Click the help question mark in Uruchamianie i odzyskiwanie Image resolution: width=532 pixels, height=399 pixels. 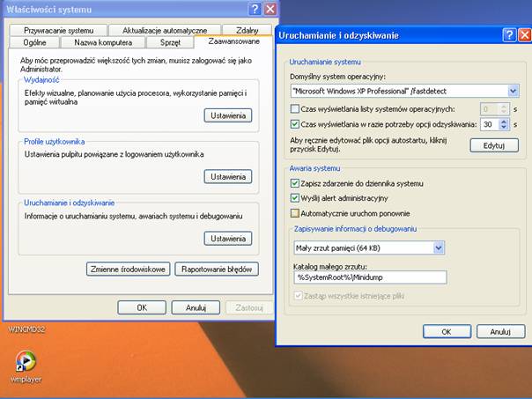pos(509,35)
